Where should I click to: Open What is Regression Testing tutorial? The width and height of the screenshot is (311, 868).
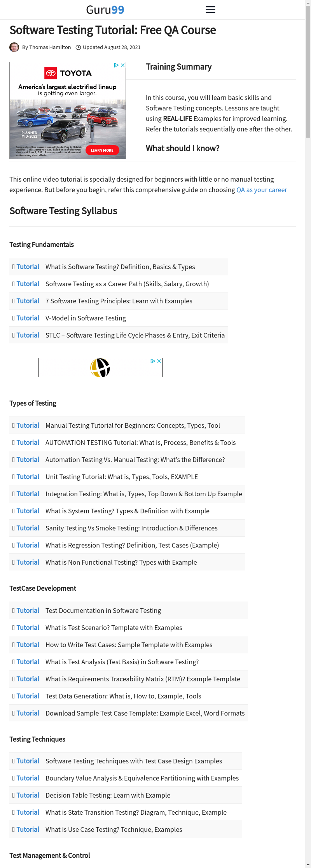[x=132, y=545]
